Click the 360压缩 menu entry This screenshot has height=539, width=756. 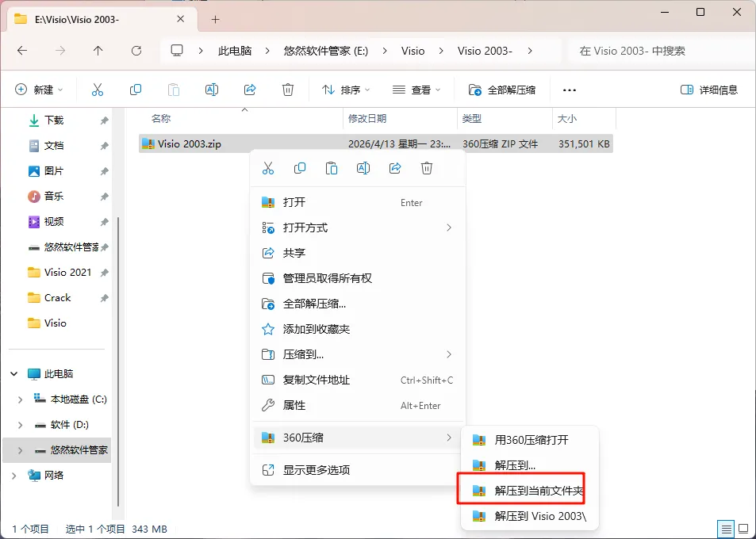click(x=359, y=438)
